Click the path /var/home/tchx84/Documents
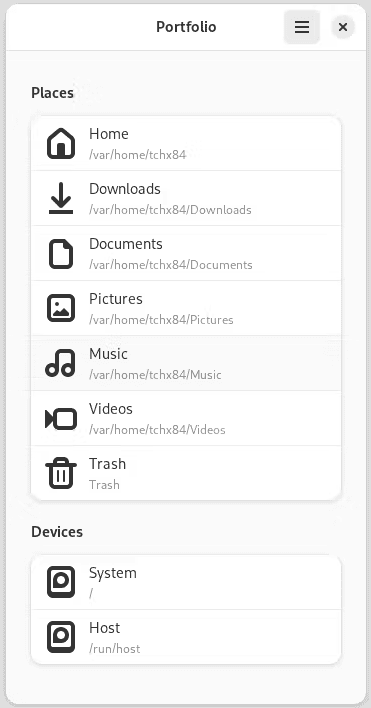This screenshot has height=708, width=371. point(171,265)
